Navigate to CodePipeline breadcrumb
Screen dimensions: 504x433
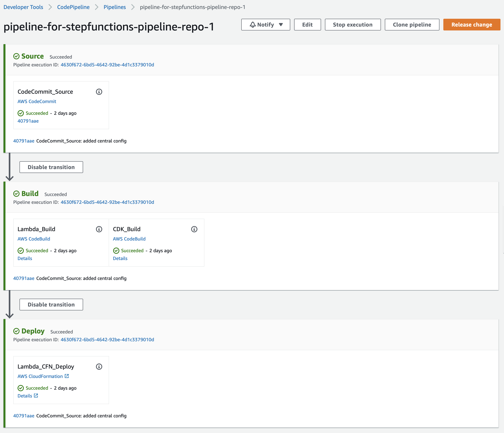click(x=73, y=7)
